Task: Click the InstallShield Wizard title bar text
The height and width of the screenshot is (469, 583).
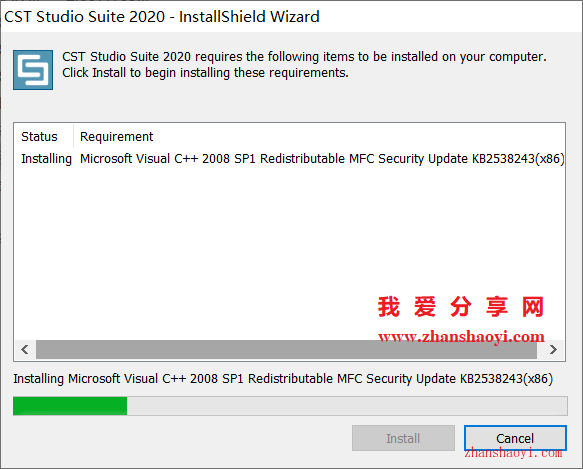Action: 162,17
